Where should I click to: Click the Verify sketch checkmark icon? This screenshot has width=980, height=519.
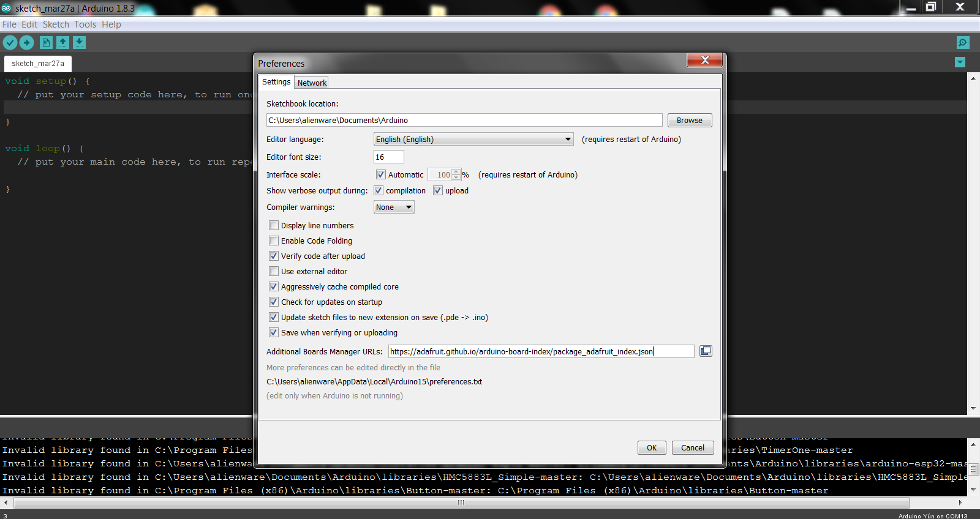coord(10,42)
